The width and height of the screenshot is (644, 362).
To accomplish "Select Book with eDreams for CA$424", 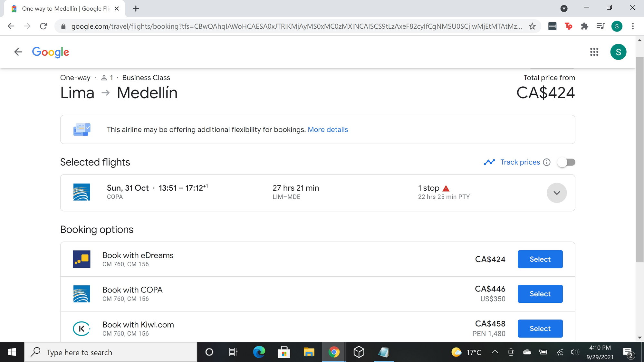I will pos(540,259).
